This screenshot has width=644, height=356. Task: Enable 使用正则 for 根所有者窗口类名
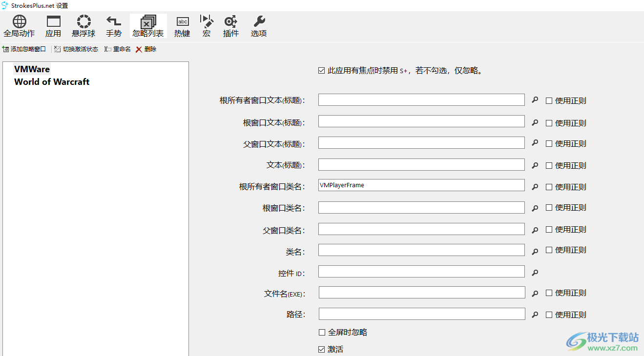[549, 187]
